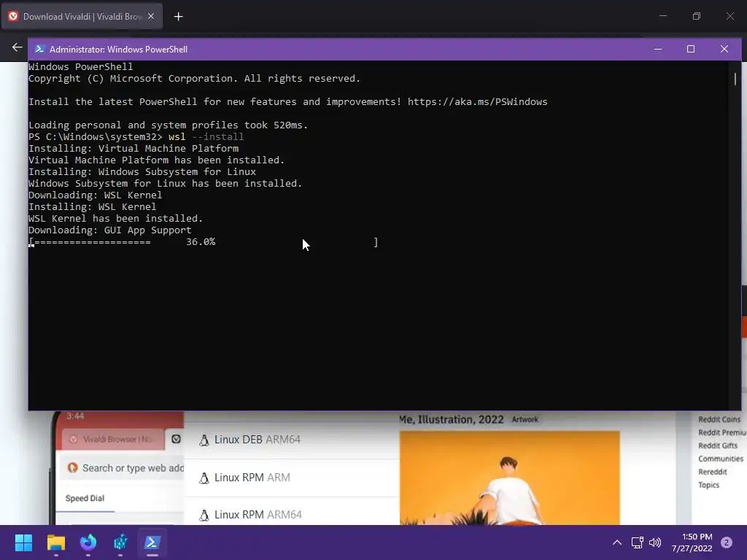Click the Artwork flair tag
Viewport: 747px width, 560px height.
(x=525, y=419)
